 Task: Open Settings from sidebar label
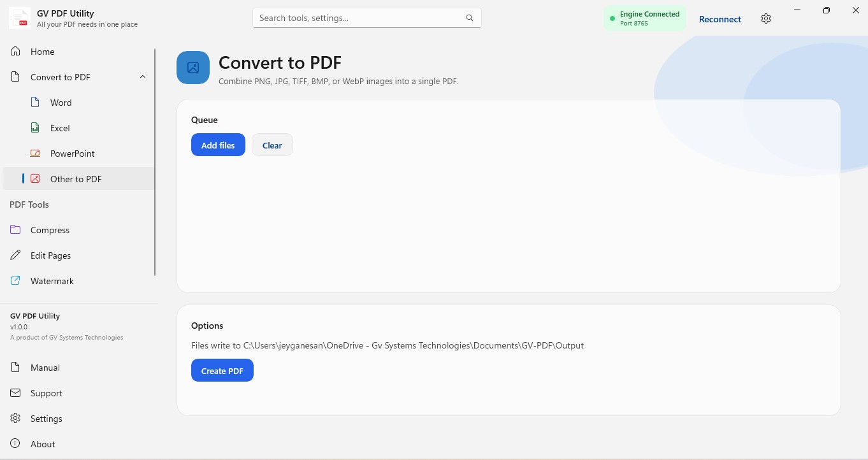47,419
